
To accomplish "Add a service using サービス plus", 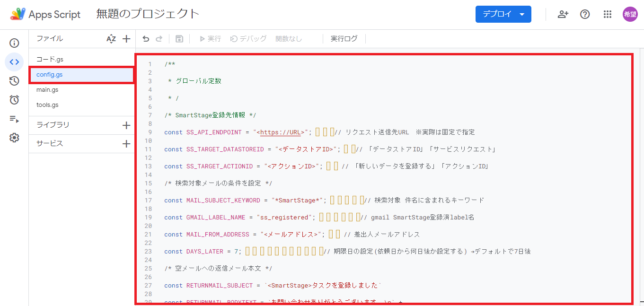I will [x=126, y=144].
